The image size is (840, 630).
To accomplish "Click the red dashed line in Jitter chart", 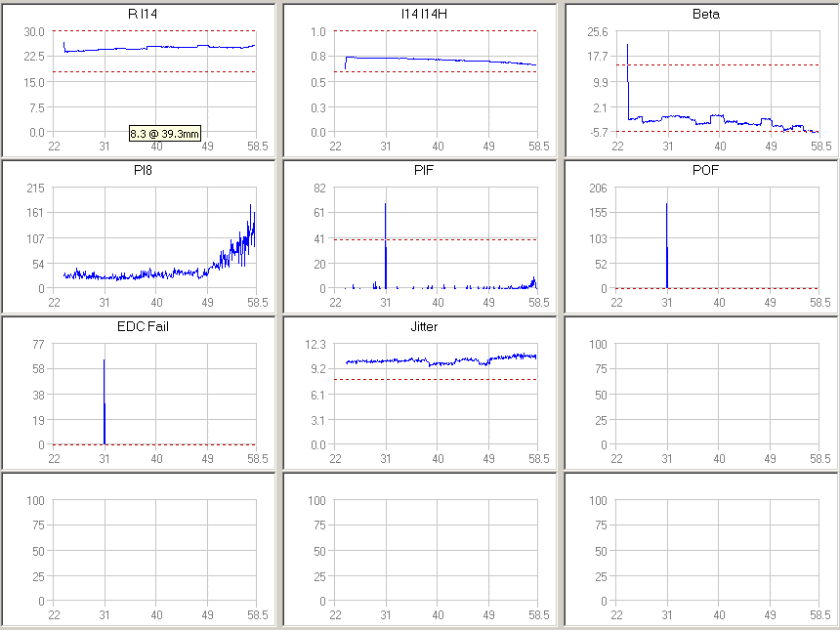I will coord(440,379).
